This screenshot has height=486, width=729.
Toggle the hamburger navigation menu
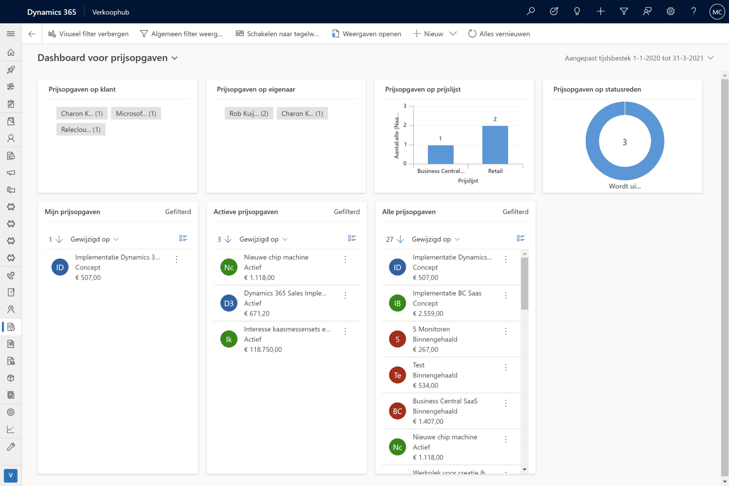11,33
